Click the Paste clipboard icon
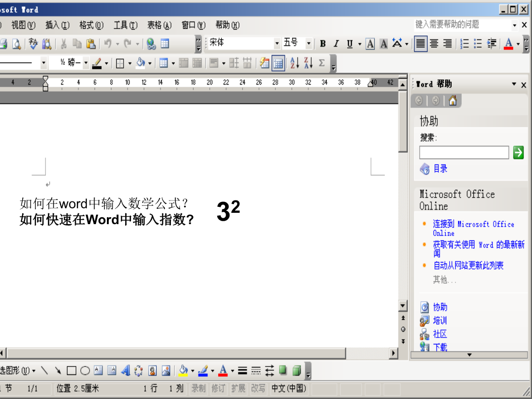Image resolution: width=532 pixels, height=399 pixels. [x=91, y=43]
